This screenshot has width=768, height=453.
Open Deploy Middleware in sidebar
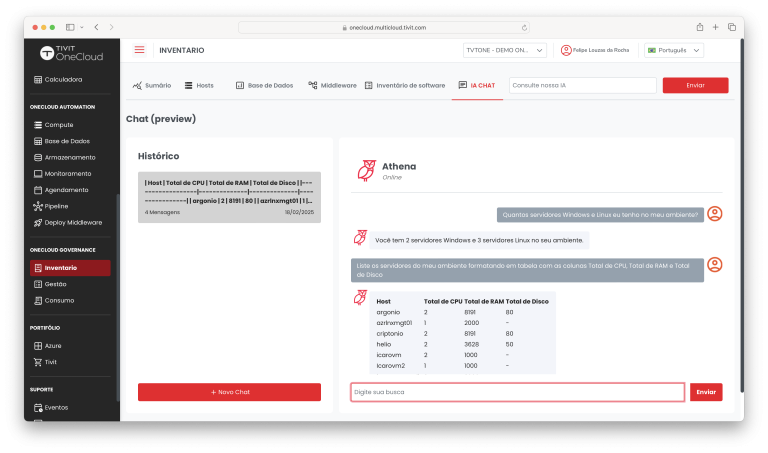[72, 222]
